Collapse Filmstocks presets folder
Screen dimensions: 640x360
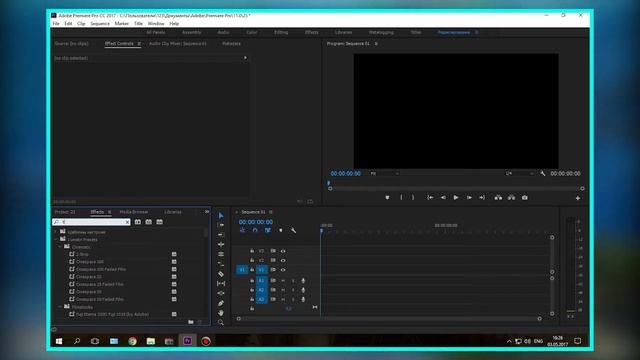pos(60,307)
